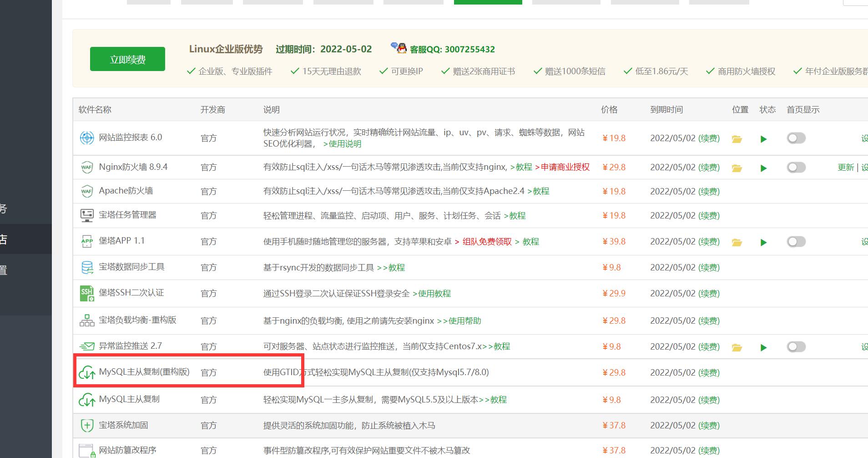Select the active green tab at top
The height and width of the screenshot is (458, 868).
click(488, 2)
